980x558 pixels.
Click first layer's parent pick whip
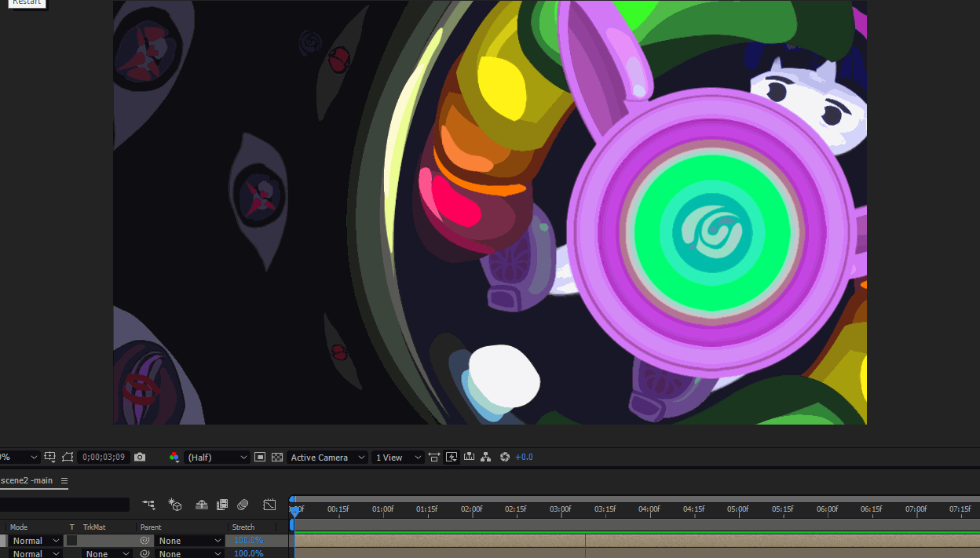(x=144, y=541)
